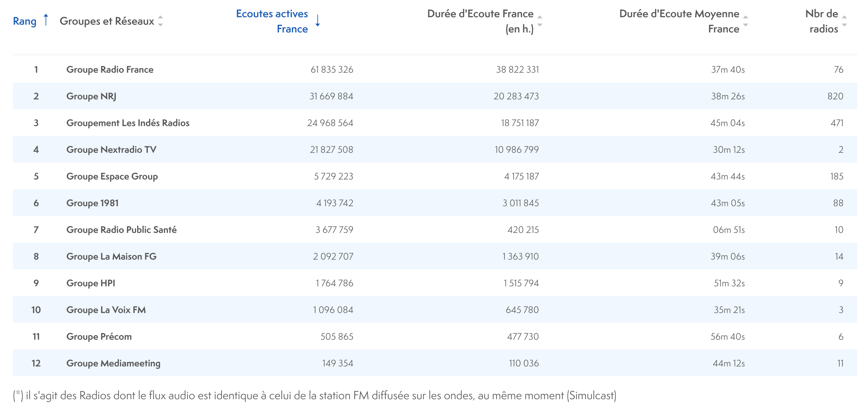Click Groupement Les Indés Radios name
The image size is (868, 409).
(x=128, y=123)
